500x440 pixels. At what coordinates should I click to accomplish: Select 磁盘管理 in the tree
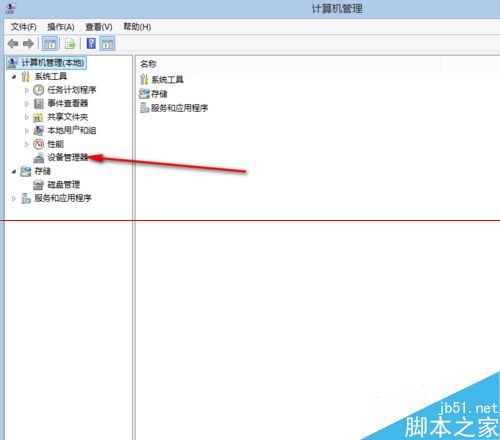(63, 184)
